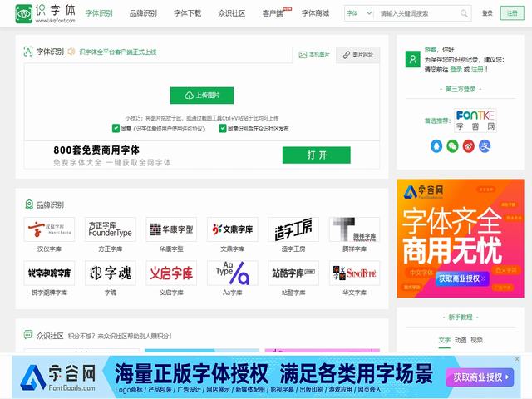
Task: Open the 客户端 nav menu
Action: (x=273, y=13)
